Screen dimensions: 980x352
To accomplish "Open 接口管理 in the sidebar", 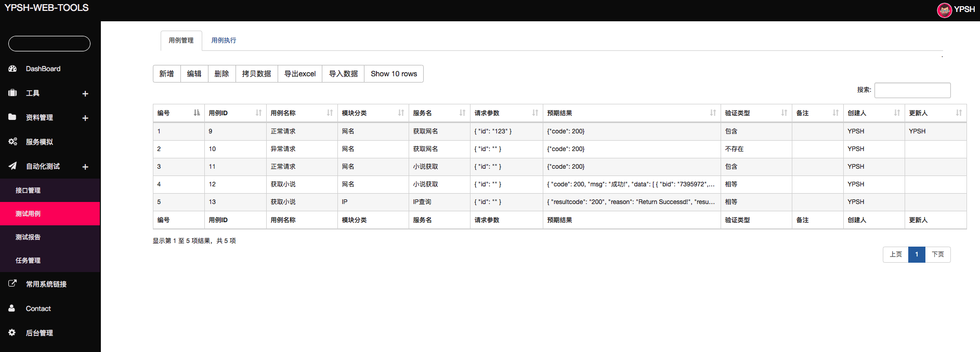I will tap(50, 191).
